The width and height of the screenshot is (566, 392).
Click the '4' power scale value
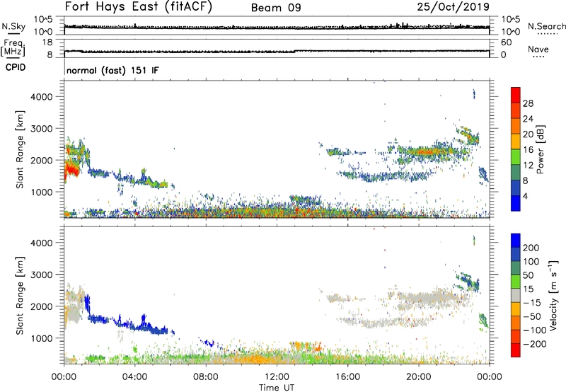click(x=525, y=196)
